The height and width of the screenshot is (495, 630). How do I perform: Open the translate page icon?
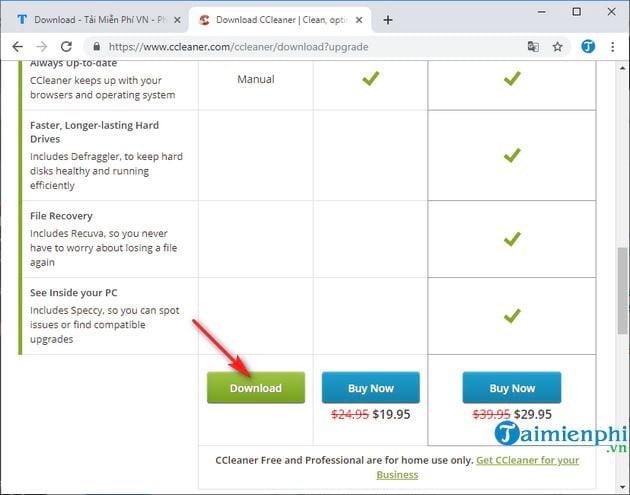click(x=533, y=47)
